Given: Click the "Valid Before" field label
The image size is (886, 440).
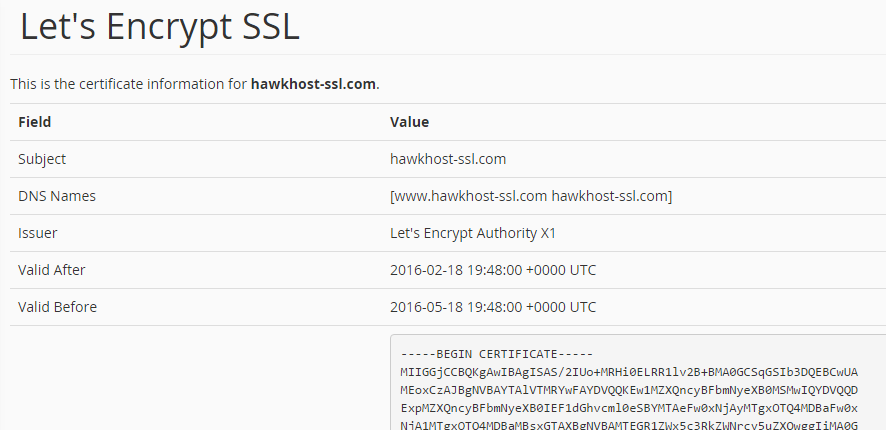Looking at the screenshot, I should (57, 307).
